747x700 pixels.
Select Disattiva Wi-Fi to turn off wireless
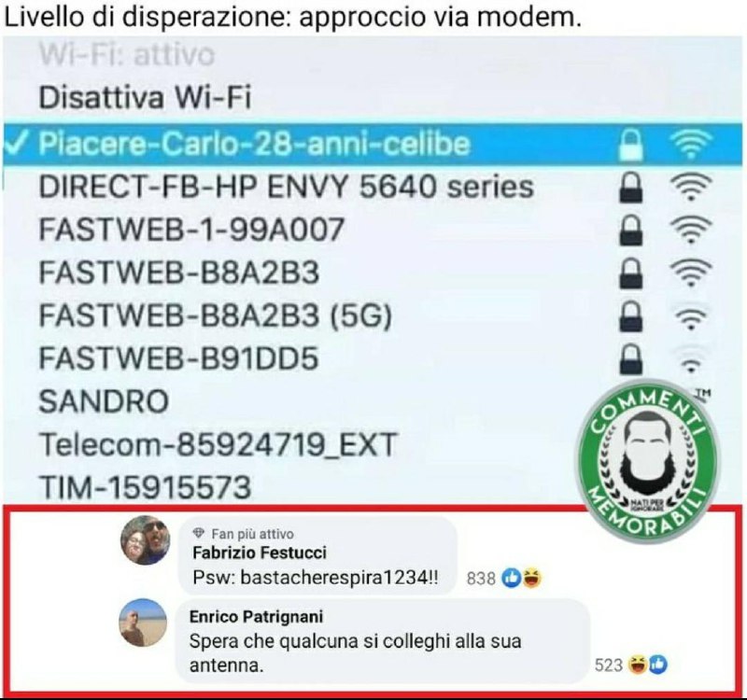pyautogui.click(x=145, y=97)
